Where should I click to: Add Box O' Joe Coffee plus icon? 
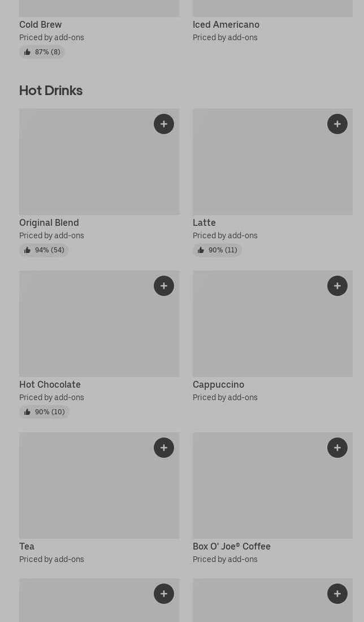click(337, 448)
